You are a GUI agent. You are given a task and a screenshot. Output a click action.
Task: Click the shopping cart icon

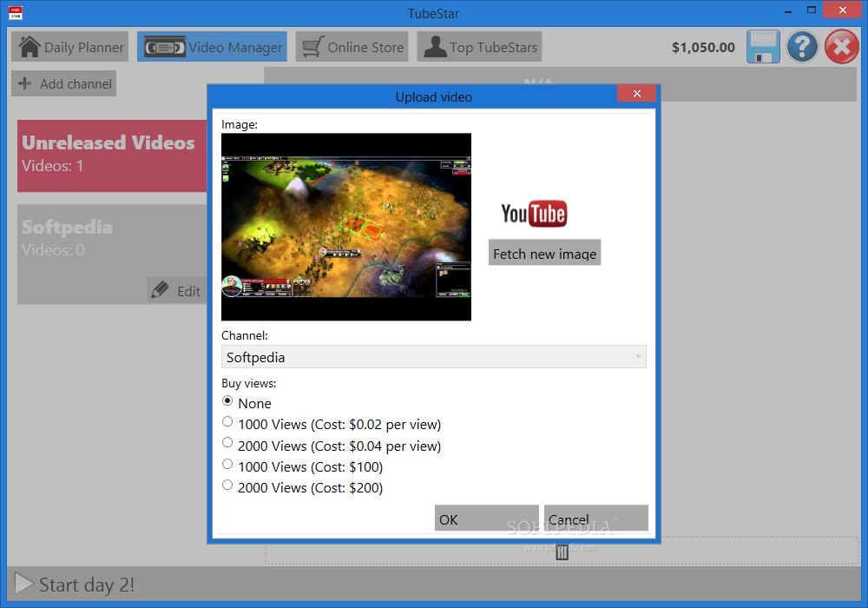(x=312, y=47)
